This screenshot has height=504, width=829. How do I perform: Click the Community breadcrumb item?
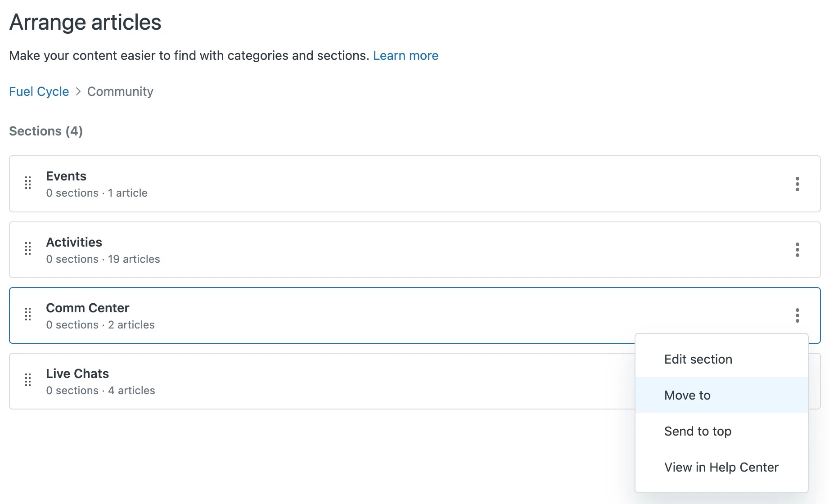(120, 91)
